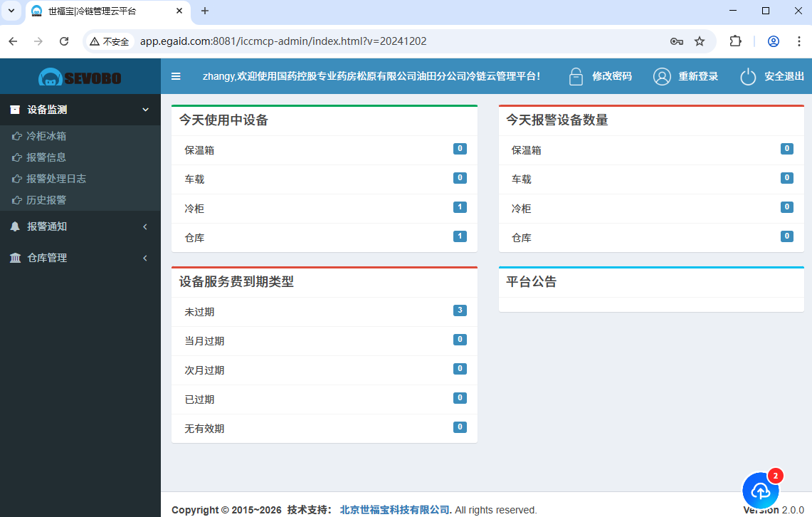Open the blue cloud upload floating icon

pos(761,491)
